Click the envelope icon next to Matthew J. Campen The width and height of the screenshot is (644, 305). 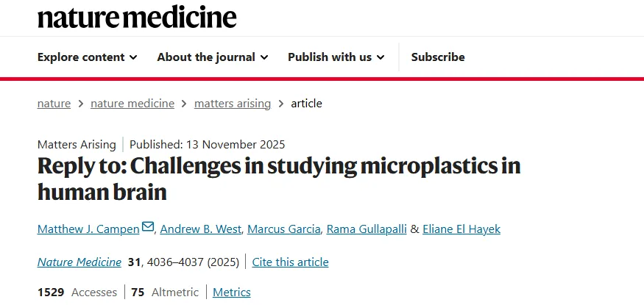[148, 228]
